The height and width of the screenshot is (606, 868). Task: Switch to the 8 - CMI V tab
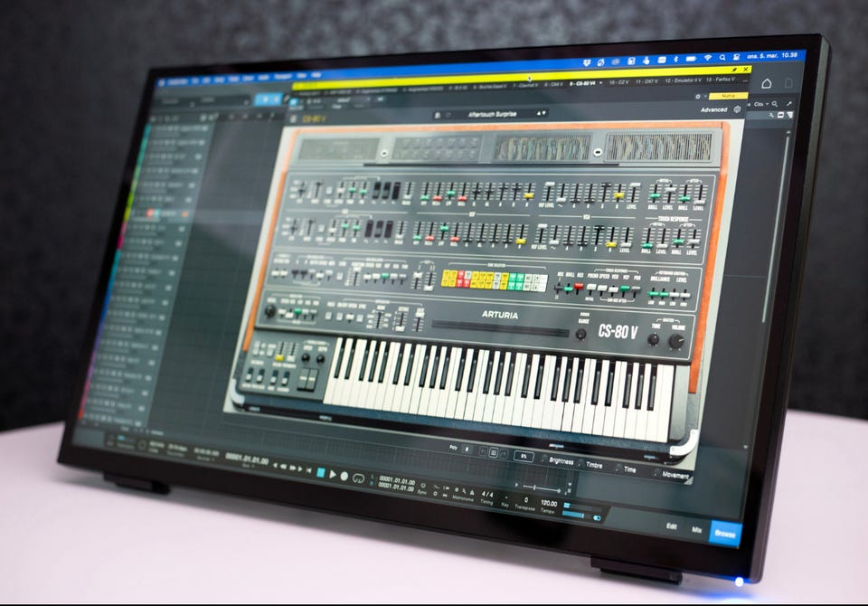[553, 85]
